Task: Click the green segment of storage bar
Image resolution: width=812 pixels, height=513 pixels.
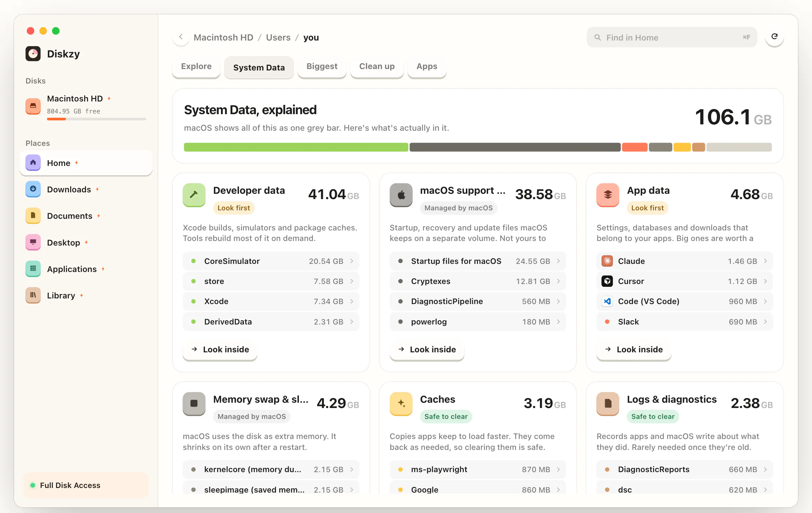Action: [x=296, y=147]
